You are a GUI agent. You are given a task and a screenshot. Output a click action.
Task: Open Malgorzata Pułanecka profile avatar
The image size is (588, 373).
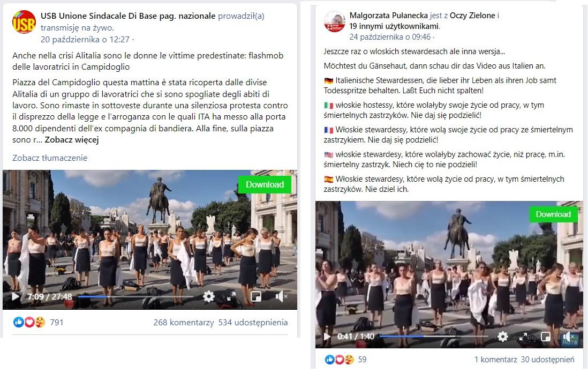[x=335, y=21]
